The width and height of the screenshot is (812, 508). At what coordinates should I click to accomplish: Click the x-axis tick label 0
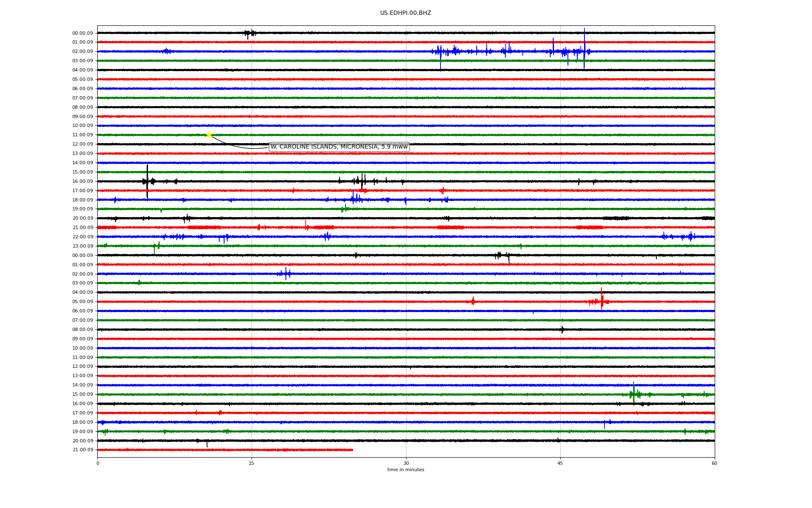(x=98, y=464)
